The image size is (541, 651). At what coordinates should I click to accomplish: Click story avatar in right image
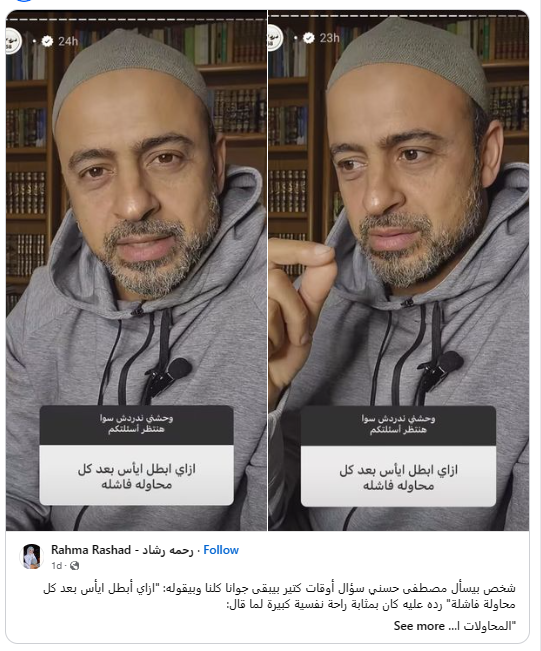tap(275, 38)
